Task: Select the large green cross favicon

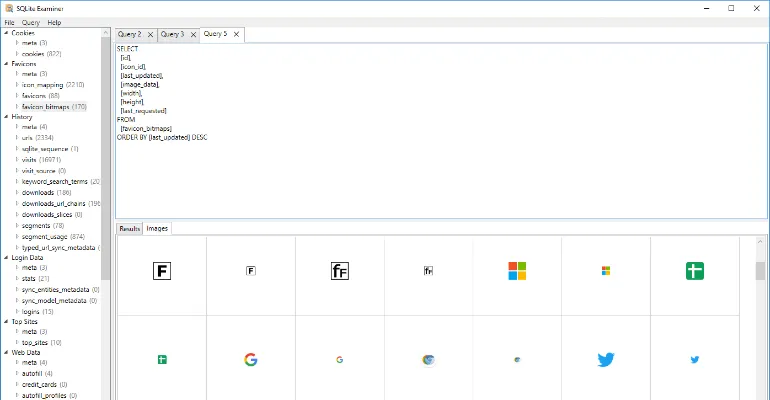Action: [695, 271]
